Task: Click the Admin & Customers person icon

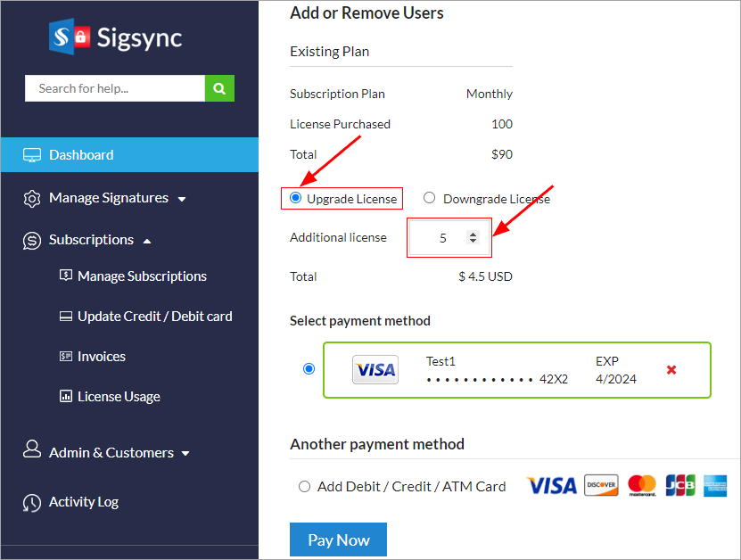Action: (32, 449)
